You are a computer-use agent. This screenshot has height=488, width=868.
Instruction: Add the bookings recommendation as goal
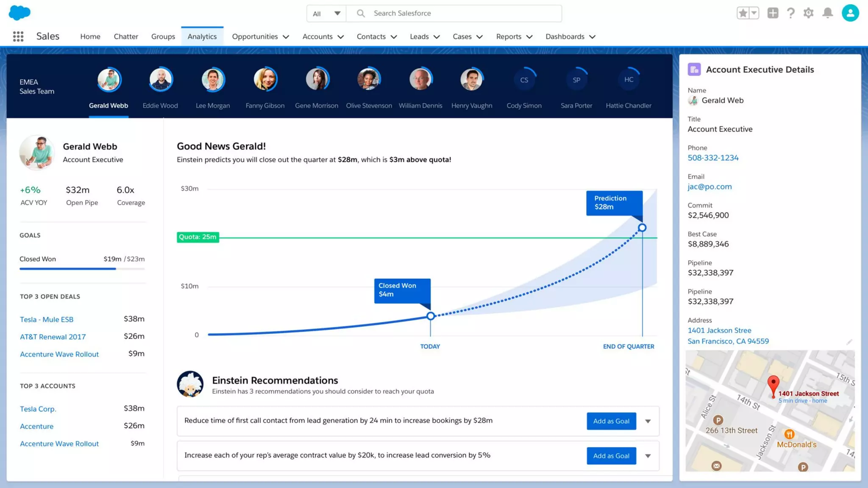click(611, 421)
